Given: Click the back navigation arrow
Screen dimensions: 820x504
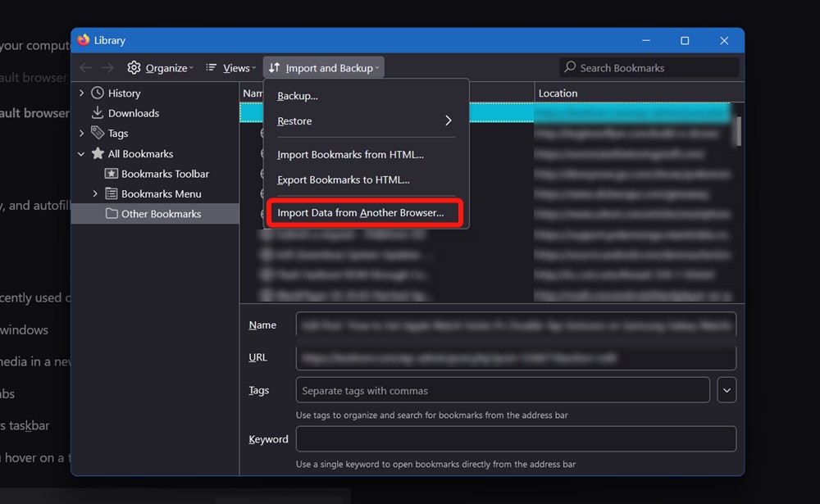Looking at the screenshot, I should click(x=86, y=68).
